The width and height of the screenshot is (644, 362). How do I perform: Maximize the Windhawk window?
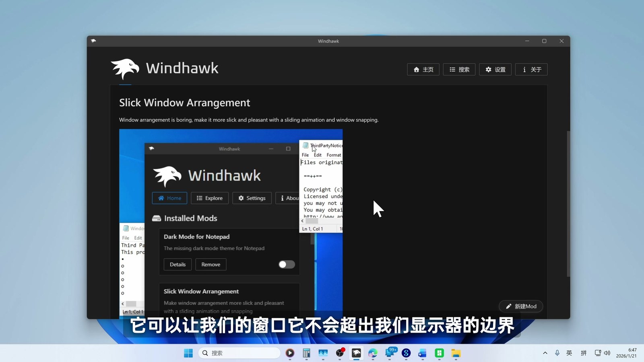tap(544, 41)
